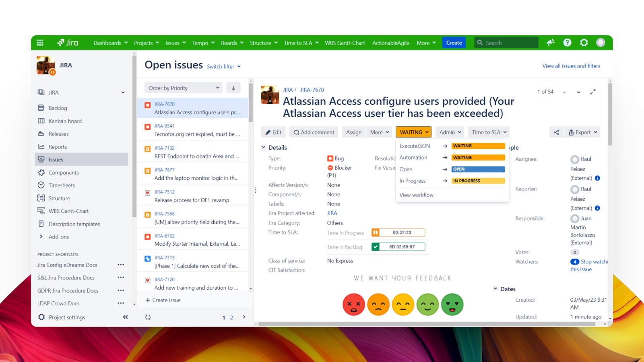Click the Create button

[454, 43]
